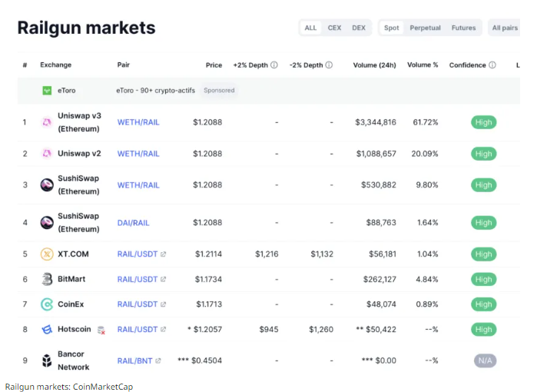Switch to the Perpetual markets tab

pos(425,28)
